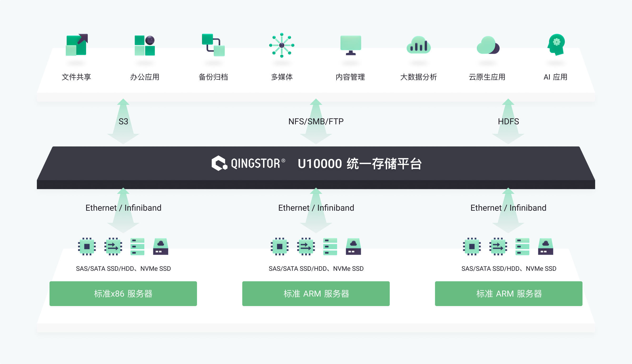Click the 云原生应用 text label
Screen dimensions: 632x364
point(487,77)
